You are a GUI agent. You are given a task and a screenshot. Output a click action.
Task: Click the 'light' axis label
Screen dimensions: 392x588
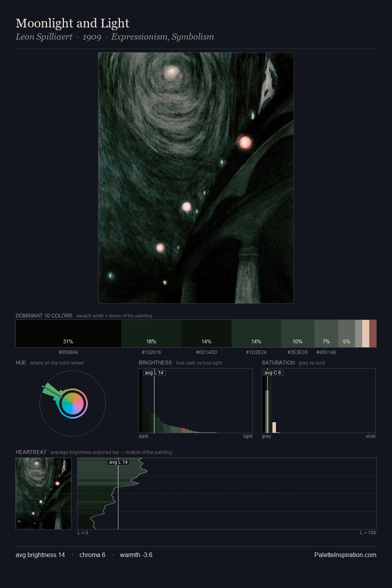coord(248,436)
